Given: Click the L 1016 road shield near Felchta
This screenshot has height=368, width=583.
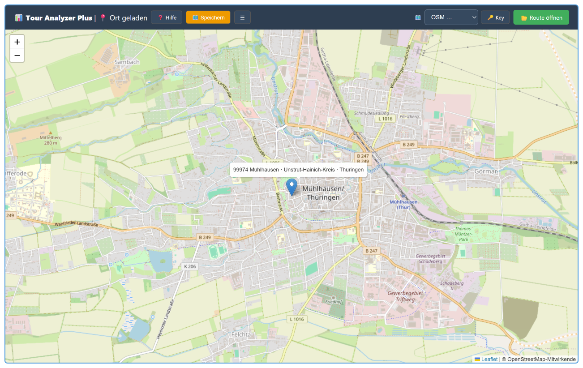Looking at the screenshot, I should pos(297,319).
